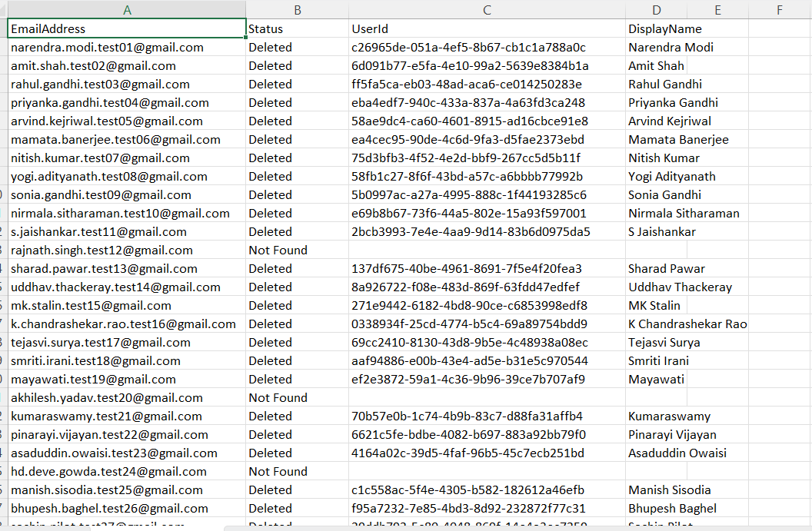Image resolution: width=812 pixels, height=531 pixels.
Task: Click the DisplayName header cell
Action: point(655,29)
